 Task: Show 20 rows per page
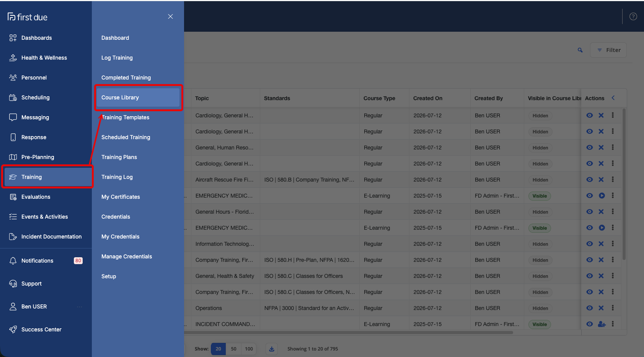218,349
